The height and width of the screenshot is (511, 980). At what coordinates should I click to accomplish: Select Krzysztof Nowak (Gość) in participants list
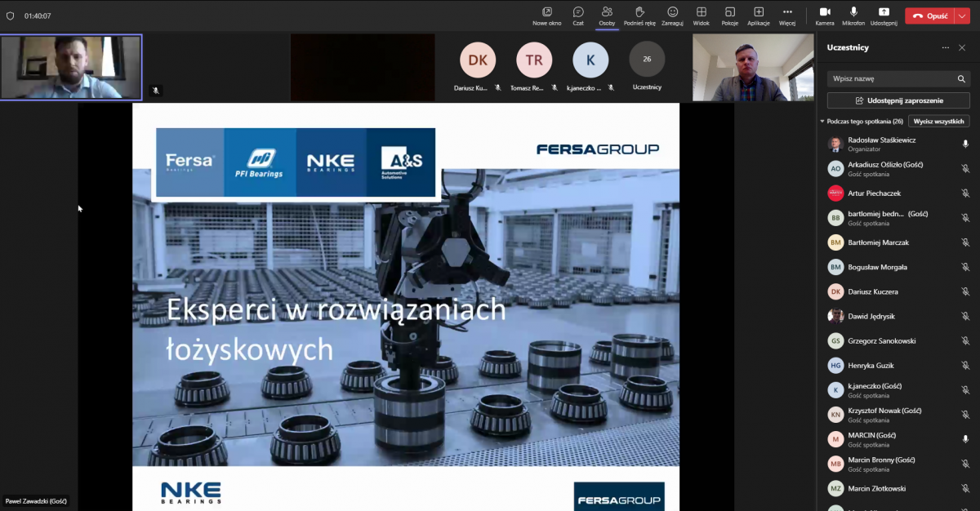pyautogui.click(x=898, y=415)
